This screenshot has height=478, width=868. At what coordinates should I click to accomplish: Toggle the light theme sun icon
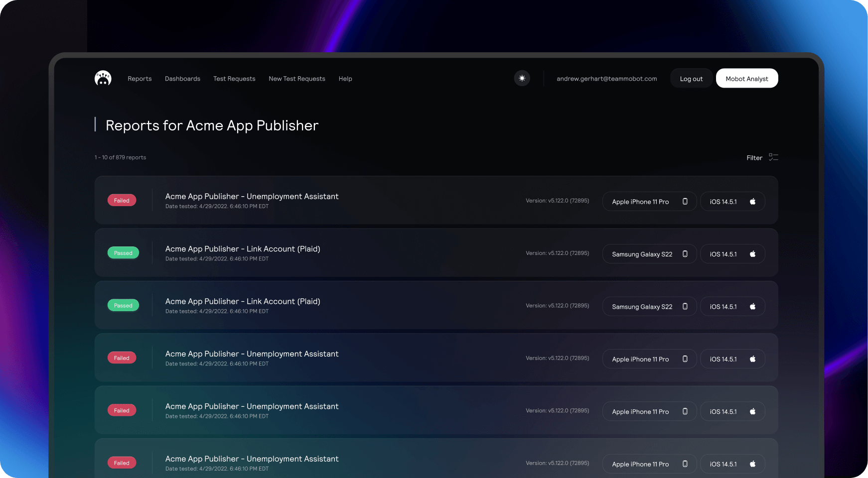522,78
